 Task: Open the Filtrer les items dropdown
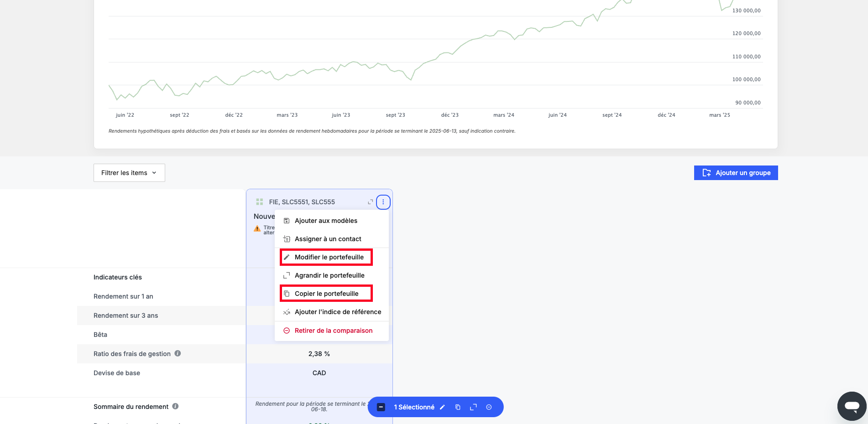129,173
